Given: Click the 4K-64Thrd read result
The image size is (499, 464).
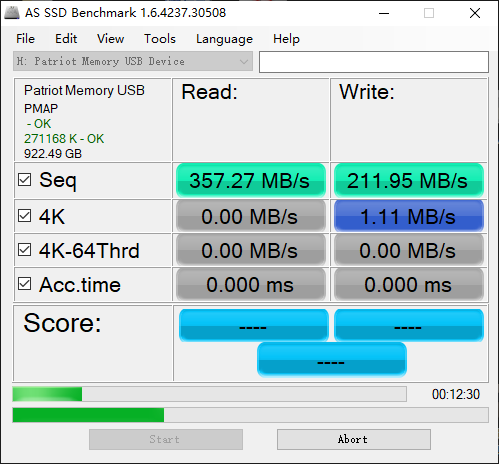Looking at the screenshot, I should click(x=251, y=250).
